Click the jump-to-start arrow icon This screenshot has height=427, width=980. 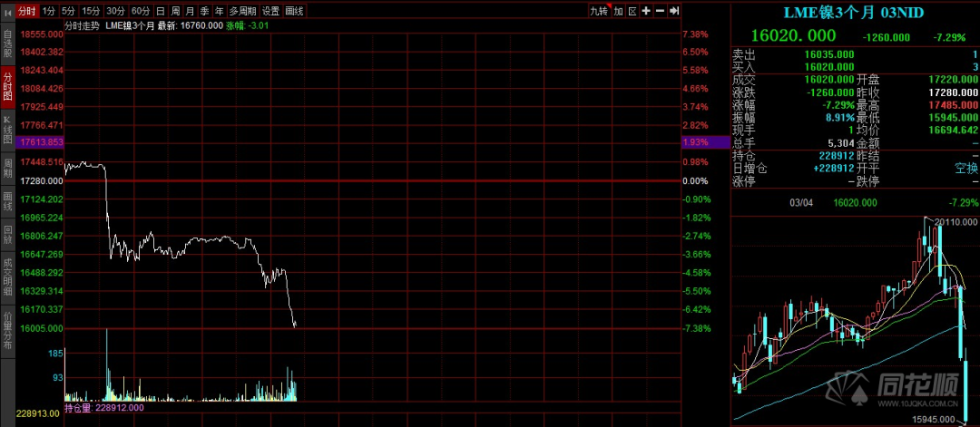click(x=7, y=11)
